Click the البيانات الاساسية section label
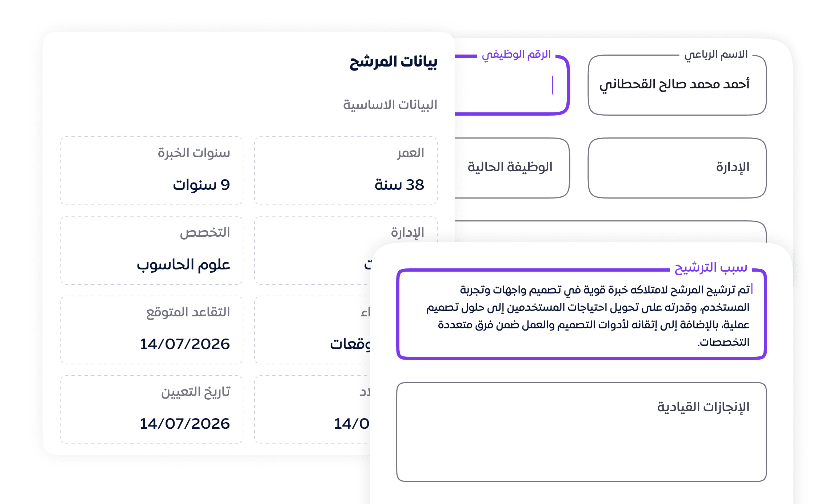This screenshot has height=504, width=837. [390, 105]
